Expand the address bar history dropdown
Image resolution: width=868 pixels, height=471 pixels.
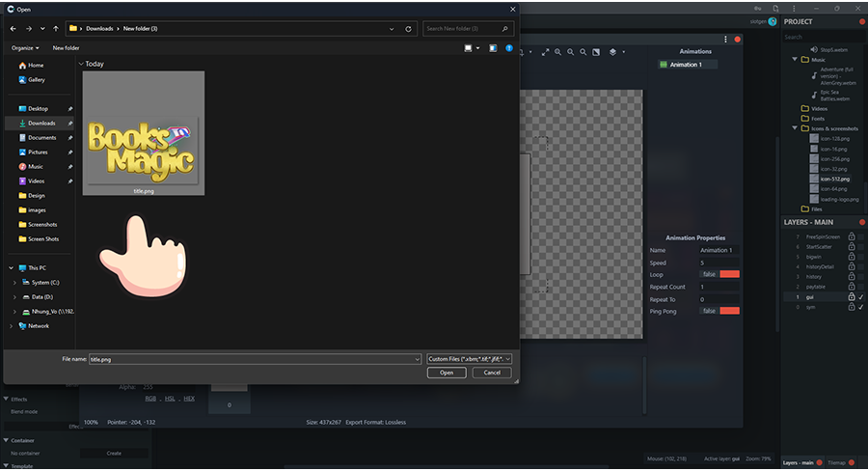pyautogui.click(x=392, y=29)
